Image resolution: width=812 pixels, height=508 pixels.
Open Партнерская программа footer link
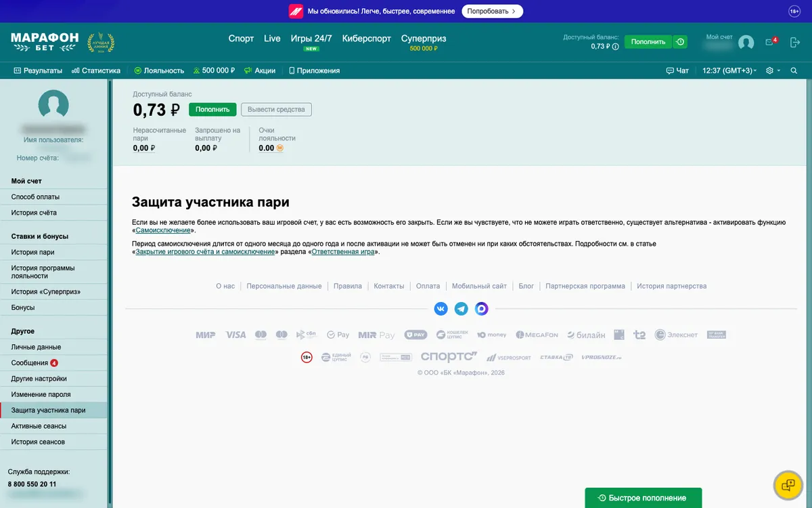[585, 286]
